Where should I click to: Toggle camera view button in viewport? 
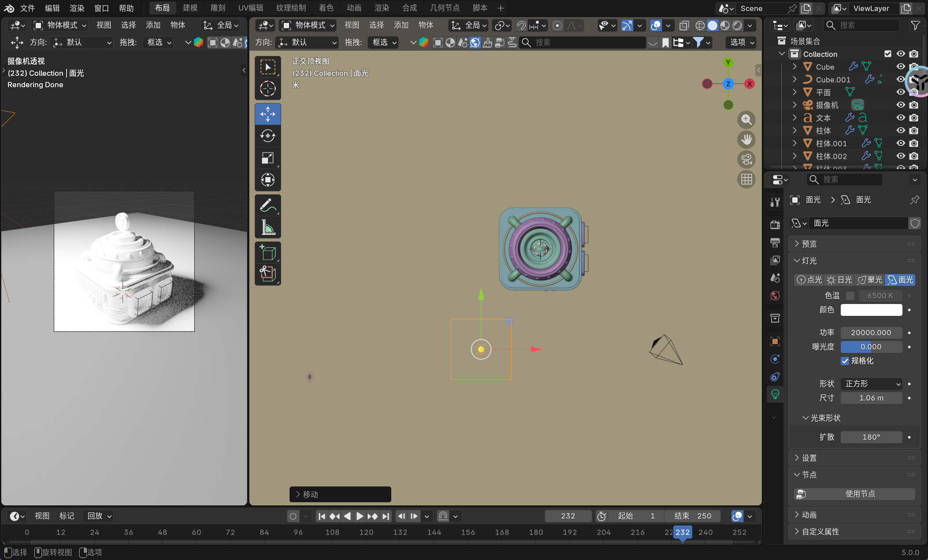(x=746, y=159)
